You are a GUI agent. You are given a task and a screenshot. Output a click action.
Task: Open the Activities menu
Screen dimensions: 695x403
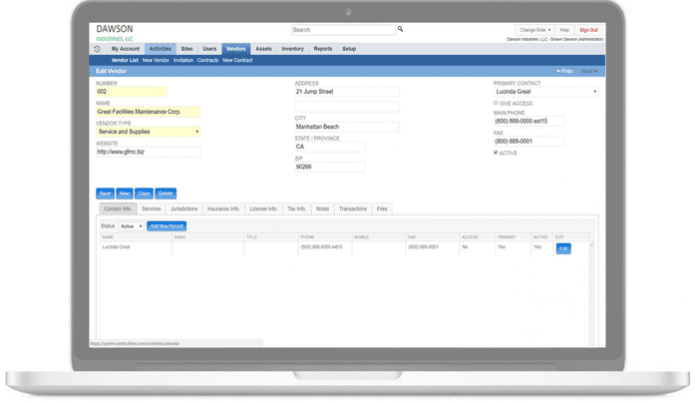(160, 49)
